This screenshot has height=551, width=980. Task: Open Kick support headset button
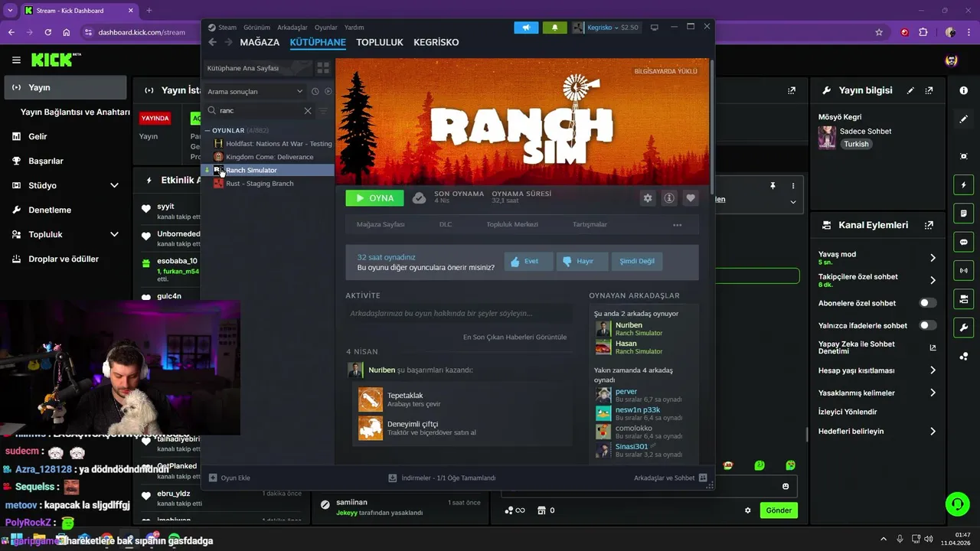click(957, 504)
